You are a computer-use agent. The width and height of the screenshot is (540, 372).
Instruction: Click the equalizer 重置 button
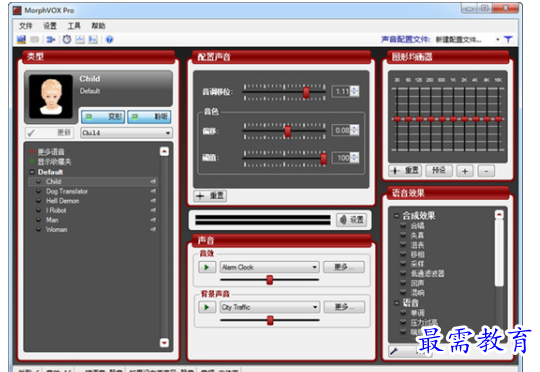click(405, 170)
